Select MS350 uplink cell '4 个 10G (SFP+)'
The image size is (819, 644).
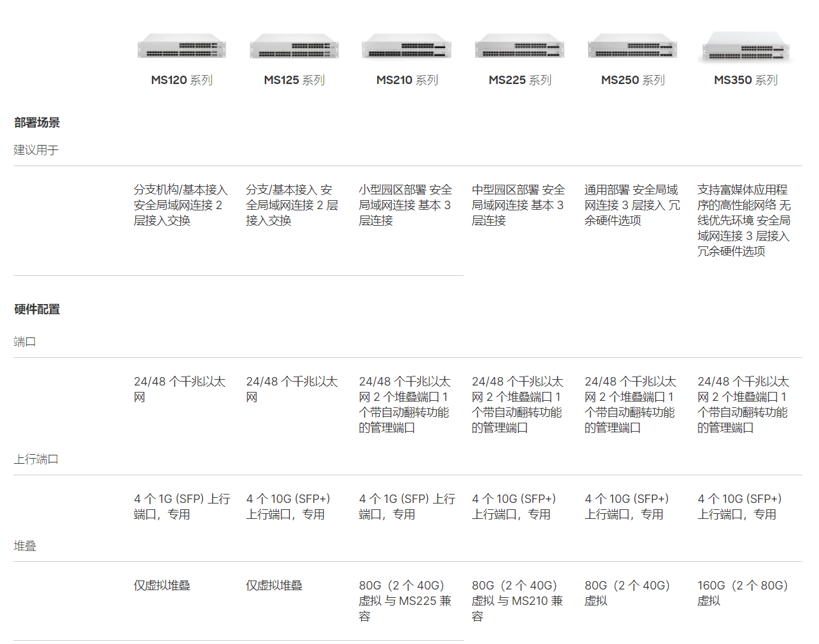pos(740,507)
